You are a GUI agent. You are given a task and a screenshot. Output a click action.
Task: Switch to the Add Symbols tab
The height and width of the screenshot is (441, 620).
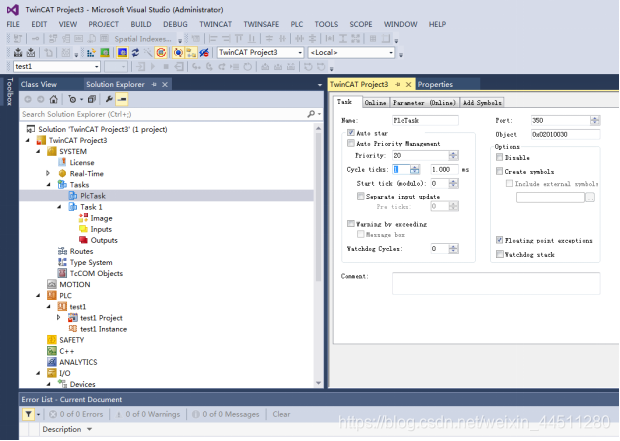point(482,102)
